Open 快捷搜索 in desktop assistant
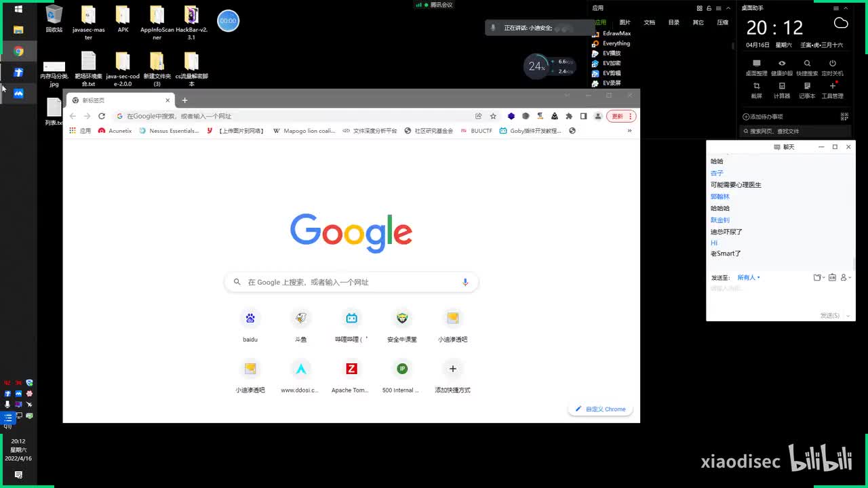The height and width of the screenshot is (488, 868). 807,67
